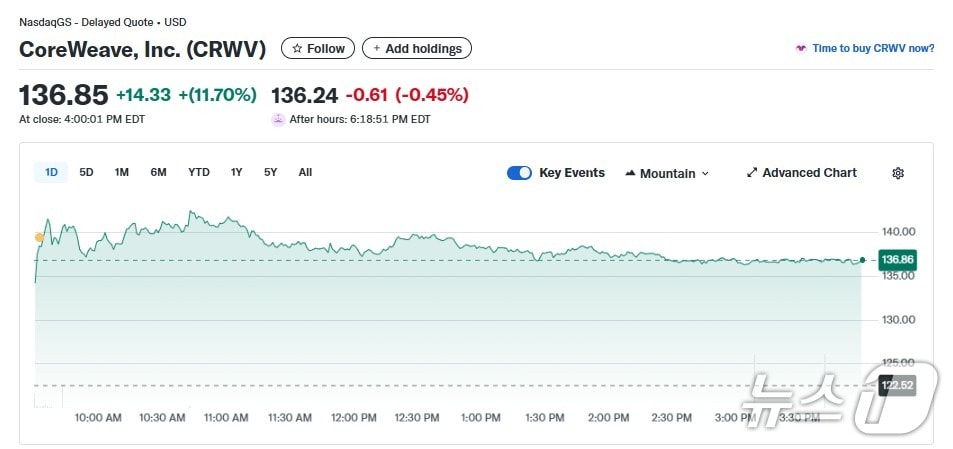View the 5Y chart range

tap(270, 172)
